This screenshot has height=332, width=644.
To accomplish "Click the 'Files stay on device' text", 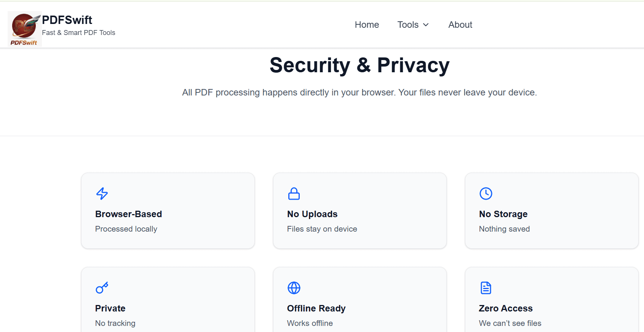I will coord(322,229).
